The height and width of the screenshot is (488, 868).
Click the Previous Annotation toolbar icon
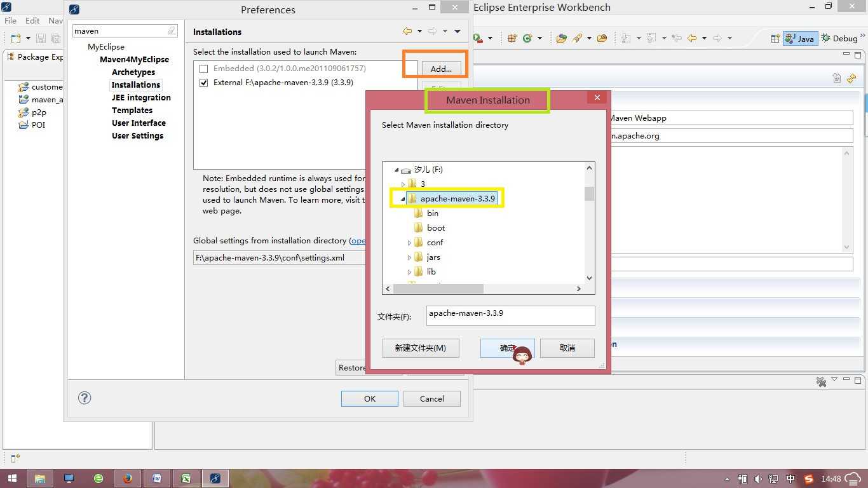pos(651,38)
